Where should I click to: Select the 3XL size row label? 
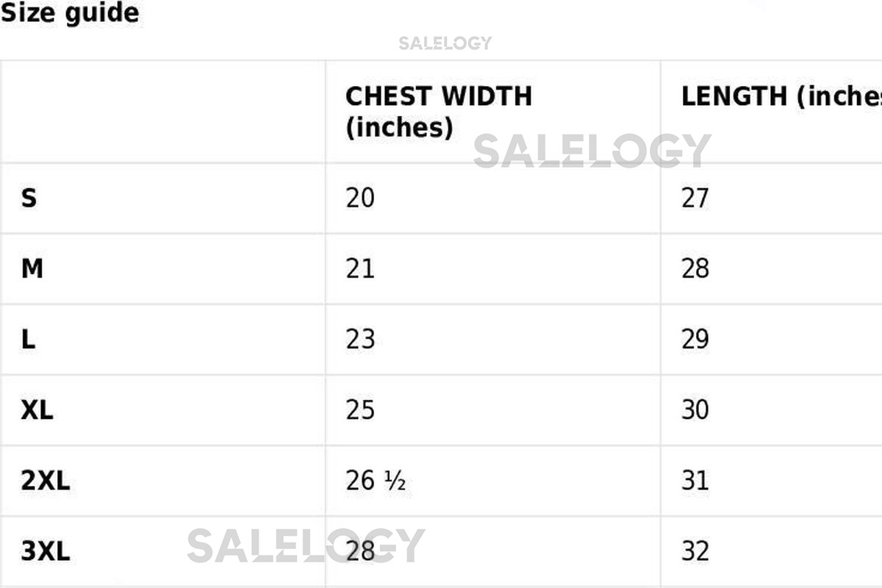click(45, 551)
